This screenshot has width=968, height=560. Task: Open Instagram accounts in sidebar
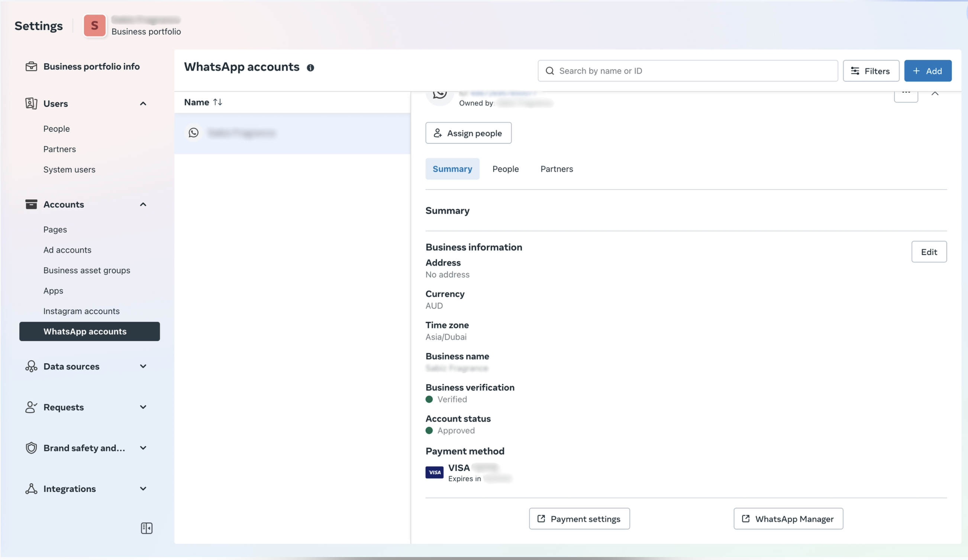81,311
